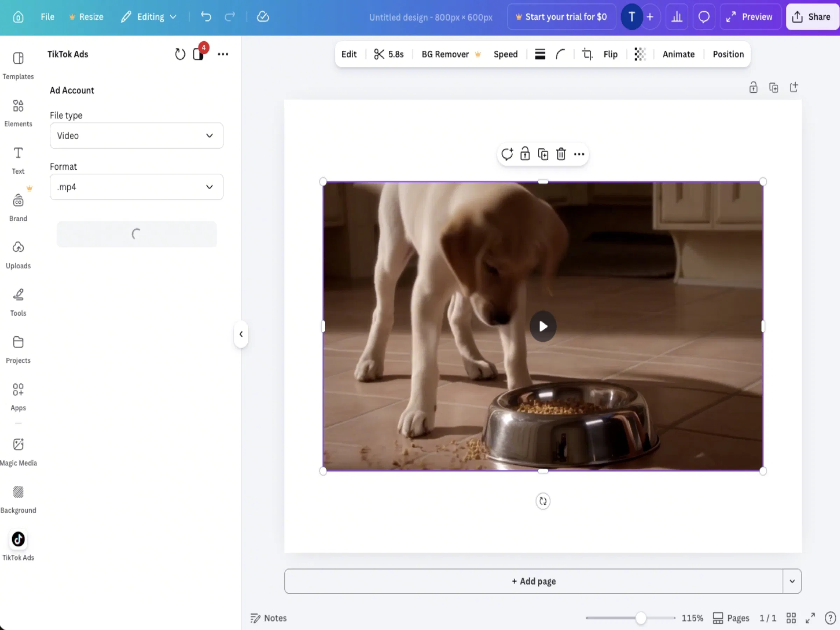Open the Projects sidebar panel
Image resolution: width=840 pixels, height=630 pixels.
click(18, 349)
